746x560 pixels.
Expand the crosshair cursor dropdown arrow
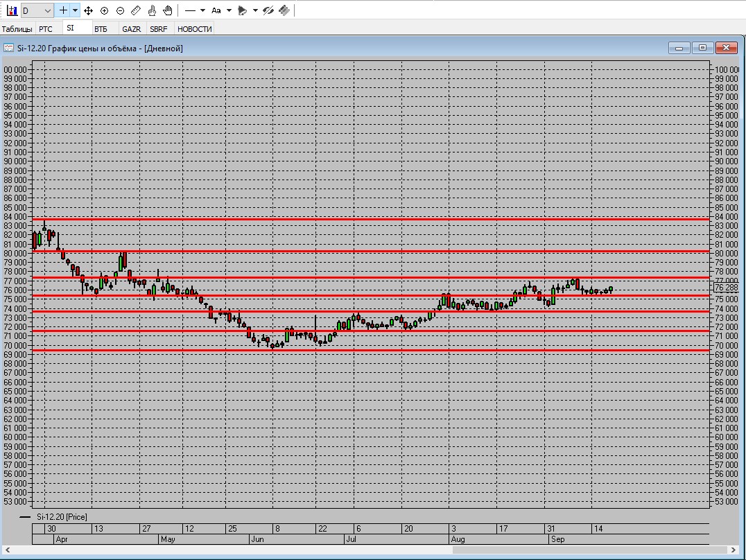[75, 10]
